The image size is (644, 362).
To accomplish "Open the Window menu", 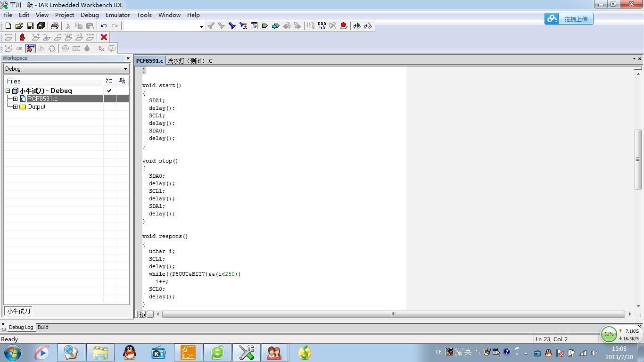I will 169,15.
